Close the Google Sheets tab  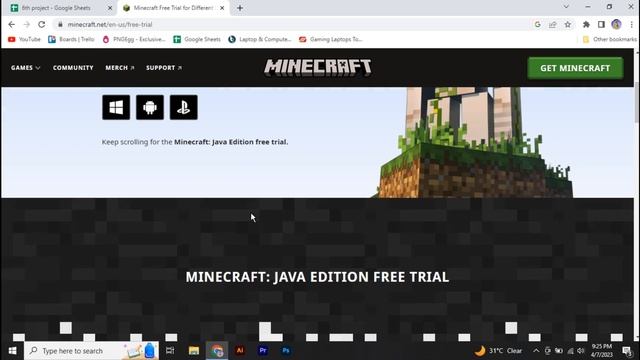point(110,8)
